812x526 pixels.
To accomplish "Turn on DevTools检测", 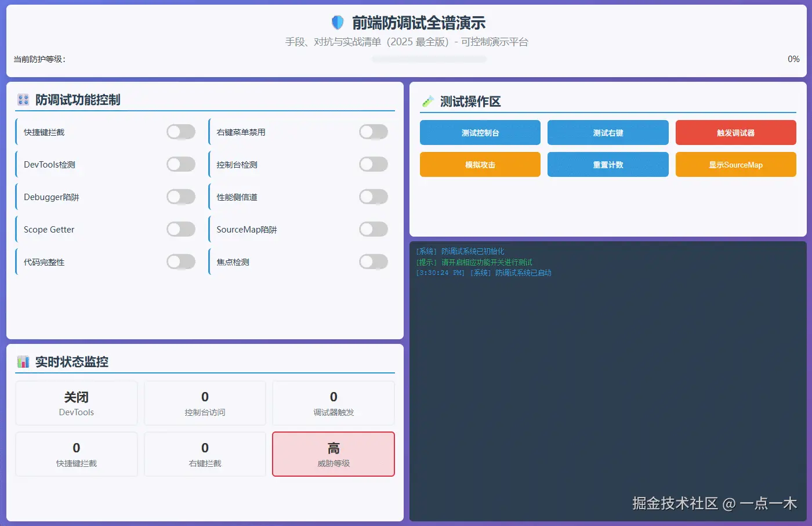I will pyautogui.click(x=180, y=164).
